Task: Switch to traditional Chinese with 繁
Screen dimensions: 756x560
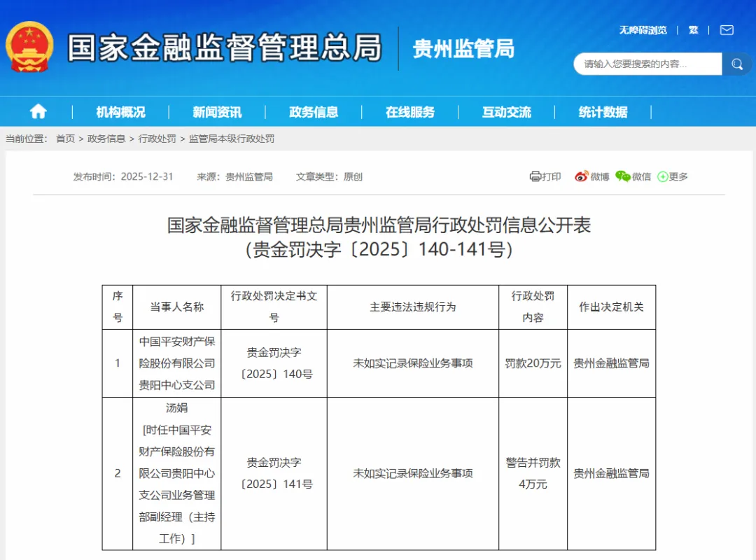Action: pyautogui.click(x=693, y=30)
